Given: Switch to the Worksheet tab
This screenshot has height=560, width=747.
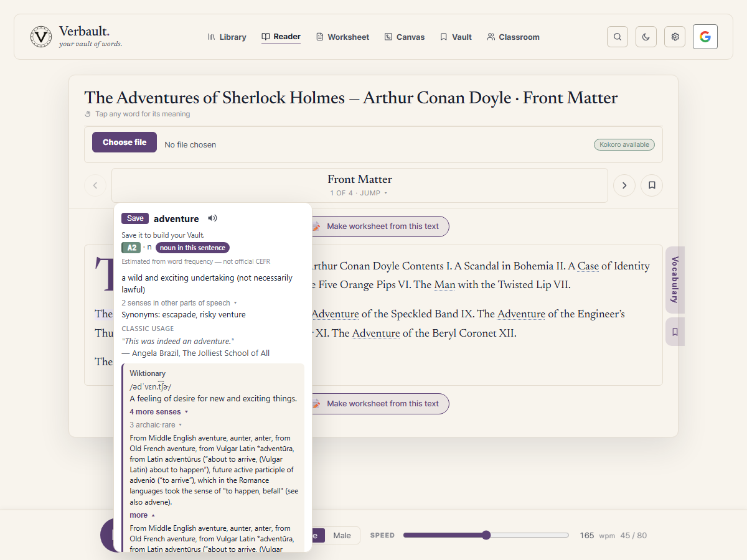Looking at the screenshot, I should click(x=342, y=37).
